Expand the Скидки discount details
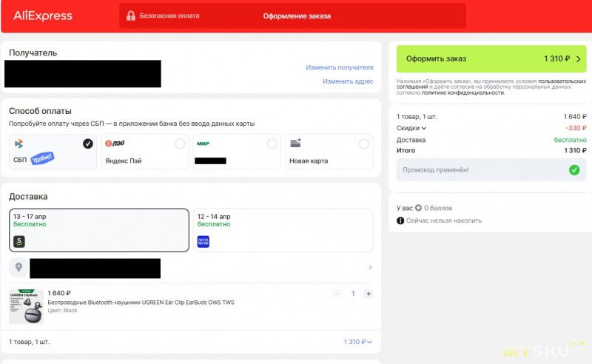592x364 pixels. click(x=411, y=128)
